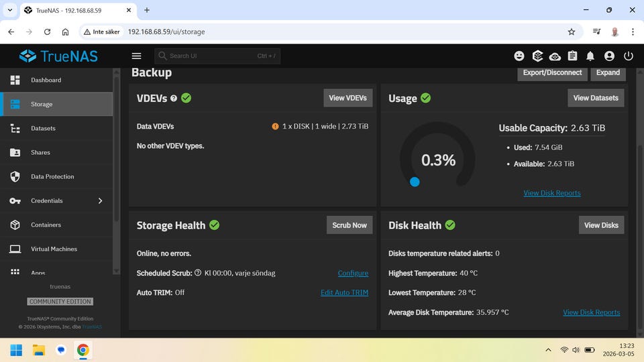Click the Scheduled Scrub help icon

(198, 273)
